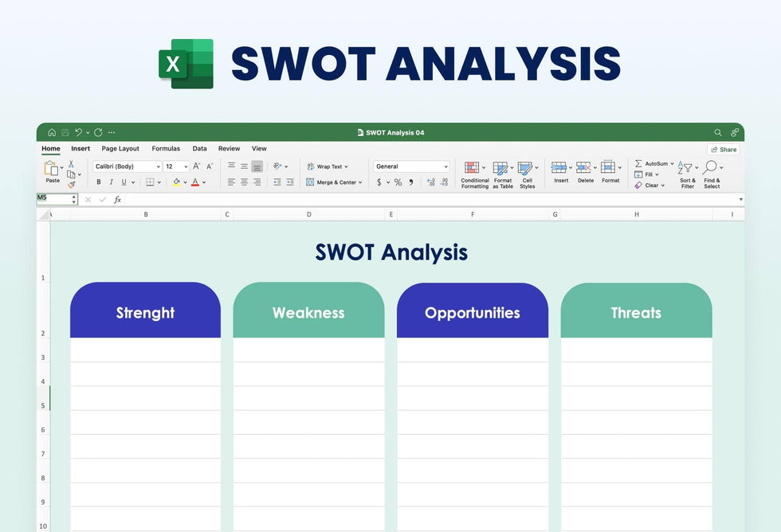Toggle italic formatting

111,182
